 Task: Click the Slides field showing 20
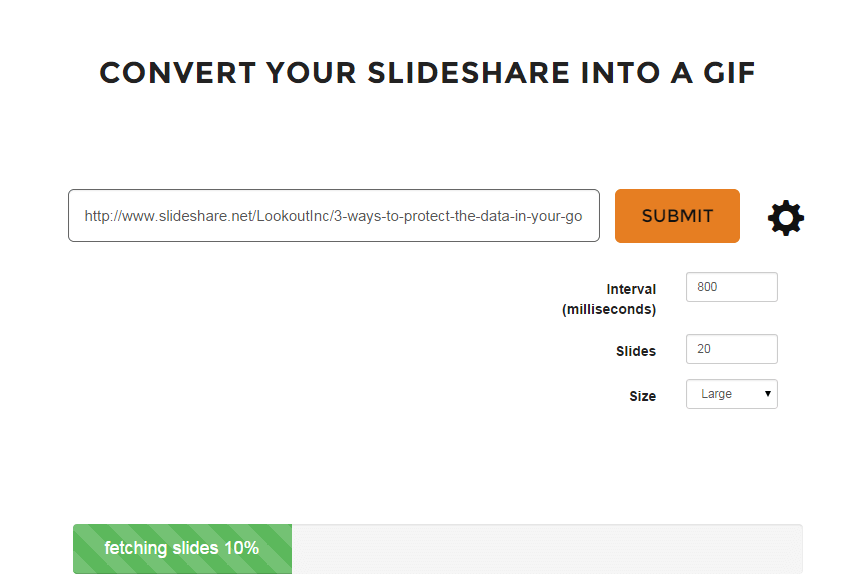[x=732, y=349]
